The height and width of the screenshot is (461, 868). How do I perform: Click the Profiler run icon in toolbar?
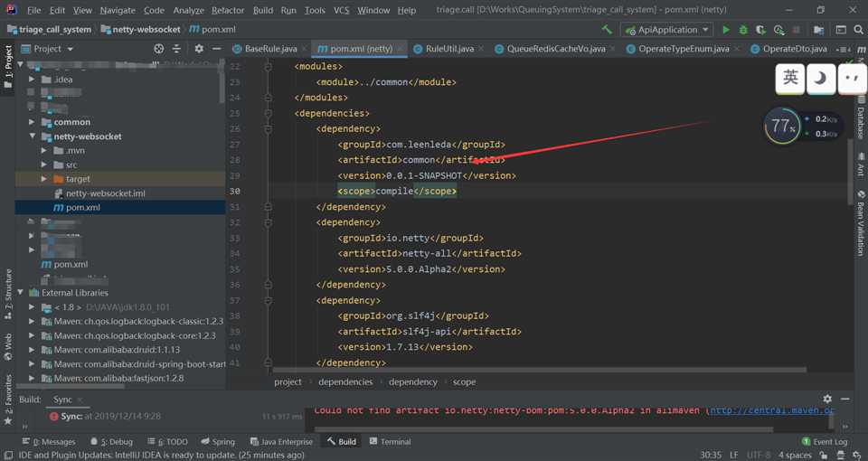pos(778,29)
